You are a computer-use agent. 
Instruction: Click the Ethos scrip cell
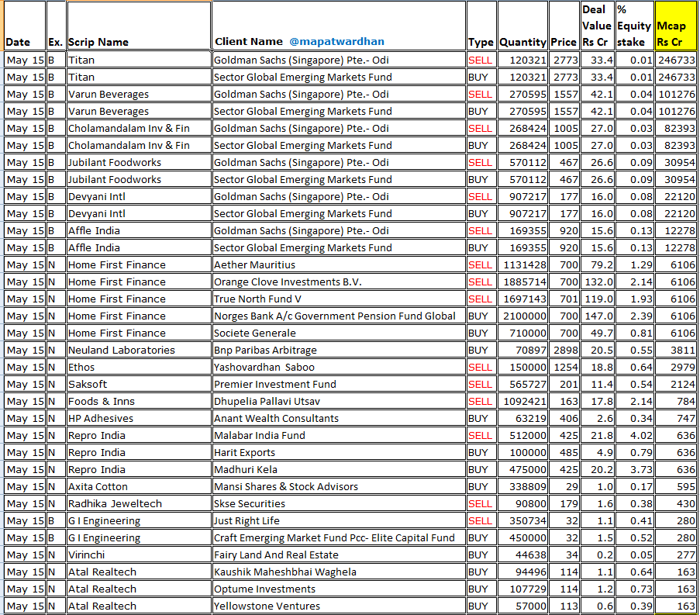point(139,367)
